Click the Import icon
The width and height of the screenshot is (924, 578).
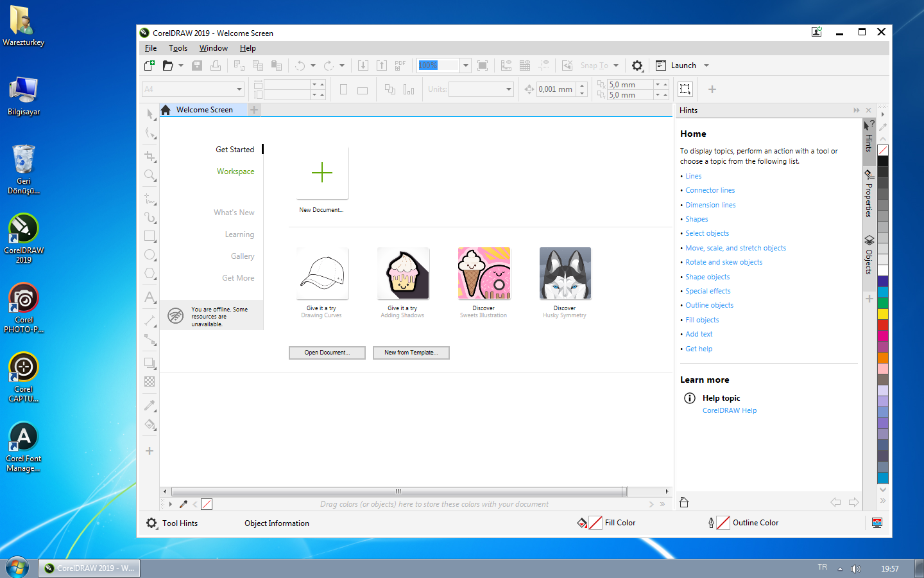coord(363,66)
